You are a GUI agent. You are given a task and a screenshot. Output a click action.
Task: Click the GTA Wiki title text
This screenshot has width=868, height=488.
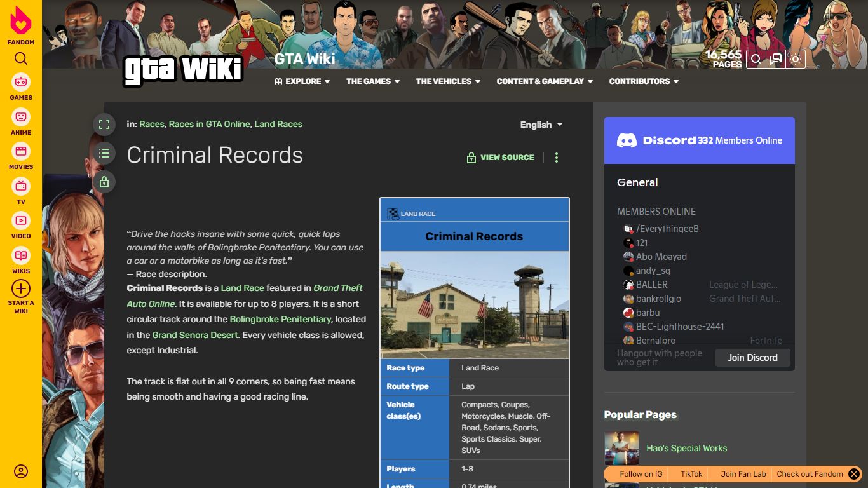pyautogui.click(x=305, y=59)
